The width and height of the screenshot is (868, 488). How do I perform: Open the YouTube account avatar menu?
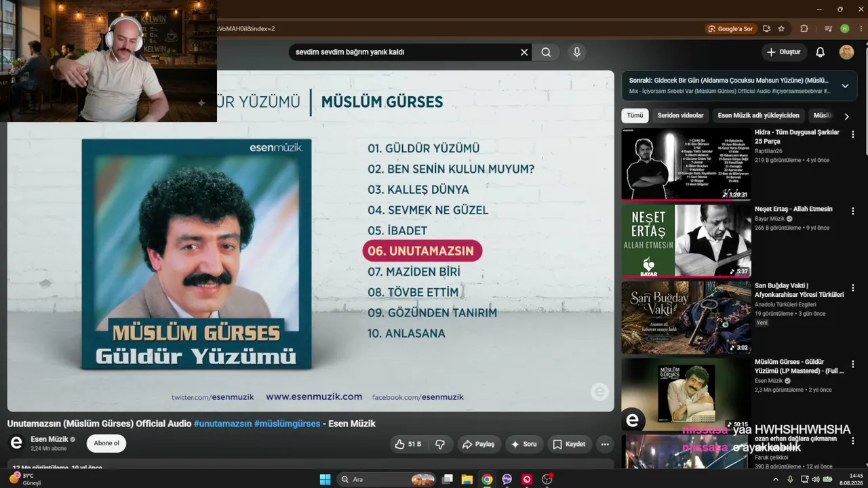pyautogui.click(x=846, y=52)
